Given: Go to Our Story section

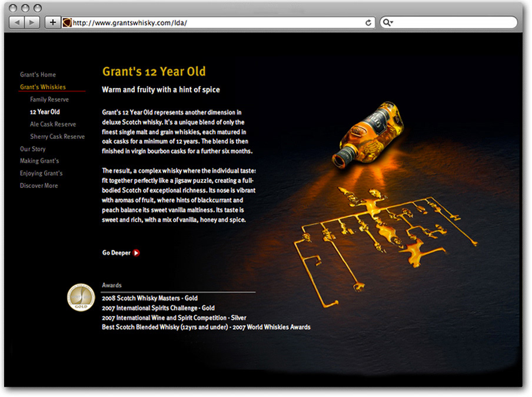Looking at the screenshot, I should [x=32, y=149].
